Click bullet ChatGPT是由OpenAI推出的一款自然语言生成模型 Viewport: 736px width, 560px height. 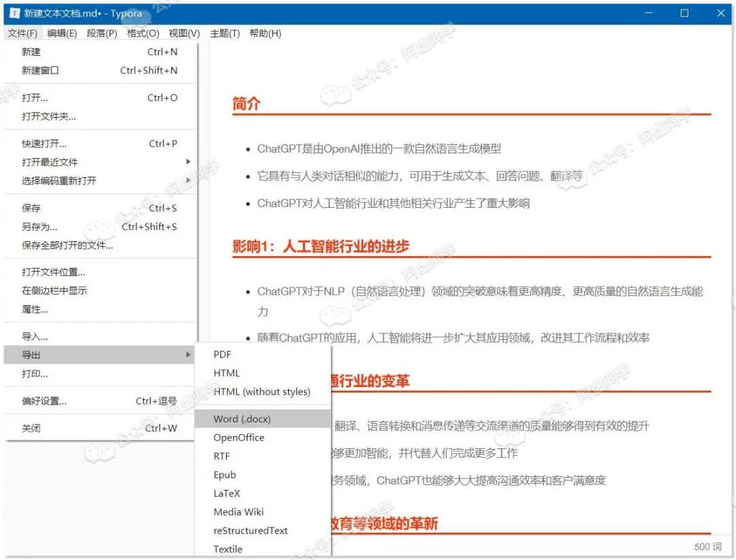pyautogui.click(x=379, y=149)
